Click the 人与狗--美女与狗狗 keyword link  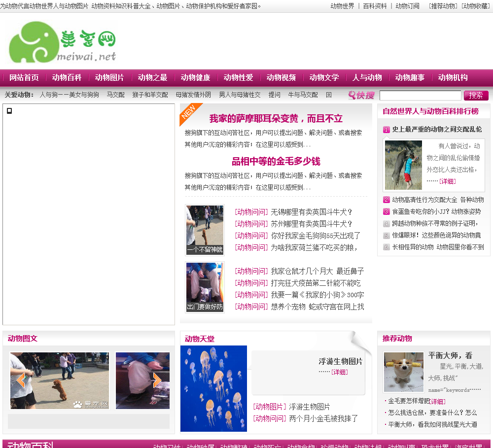pyautogui.click(x=69, y=95)
